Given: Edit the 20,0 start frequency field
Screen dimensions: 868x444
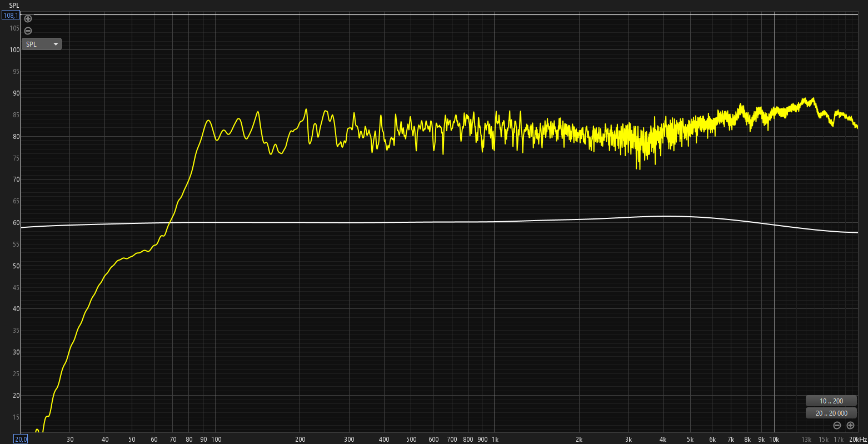Looking at the screenshot, I should tap(21, 440).
